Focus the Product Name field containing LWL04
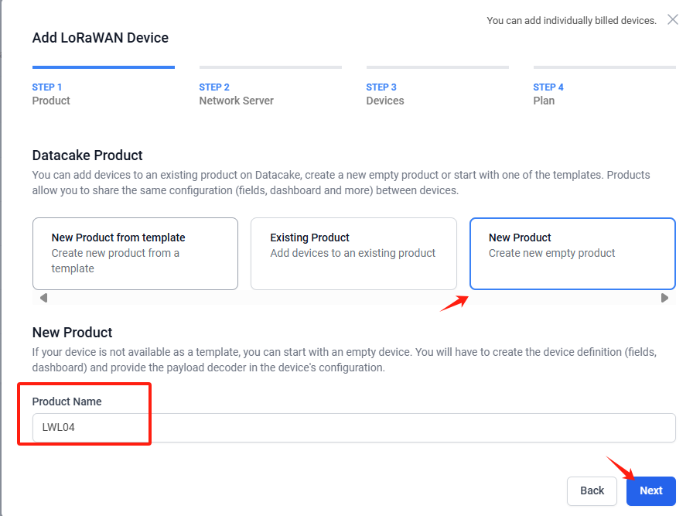The image size is (693, 516). [x=354, y=428]
